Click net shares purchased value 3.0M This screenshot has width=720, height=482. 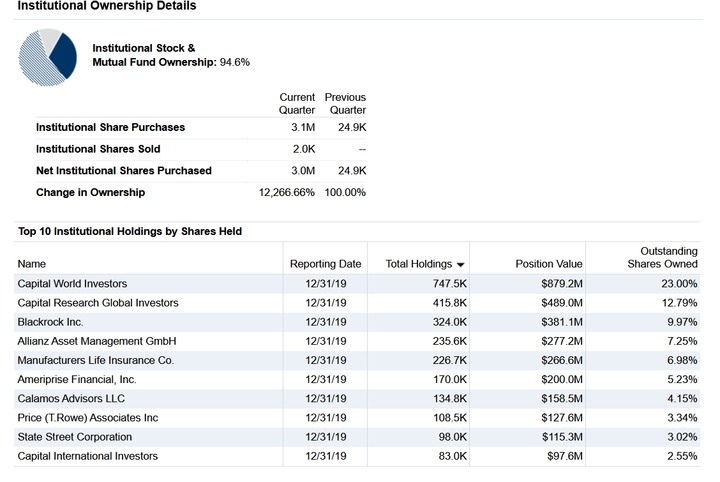303,170
